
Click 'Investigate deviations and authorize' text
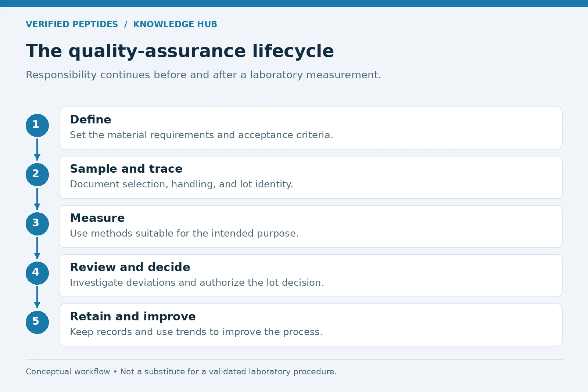(197, 283)
